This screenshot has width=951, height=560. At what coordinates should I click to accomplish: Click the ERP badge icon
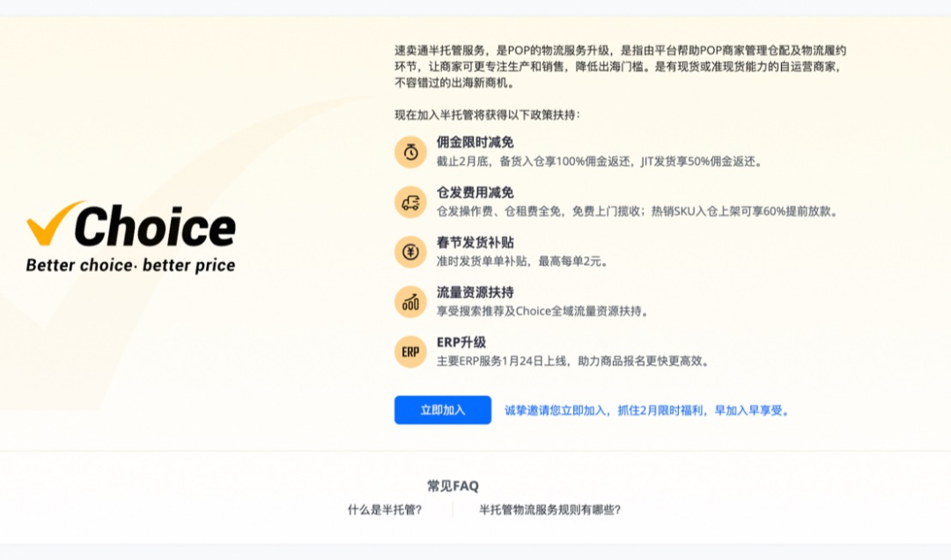[x=409, y=351]
